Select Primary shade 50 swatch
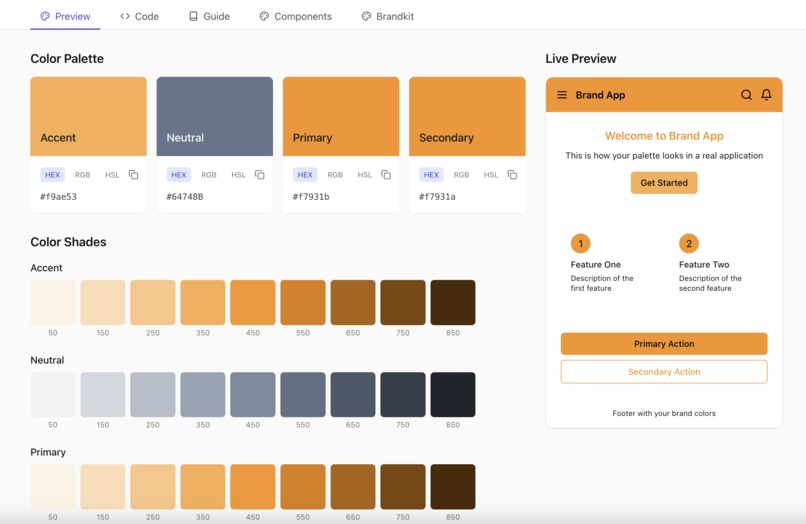Screen dimensions: 806x524 (x=53, y=486)
